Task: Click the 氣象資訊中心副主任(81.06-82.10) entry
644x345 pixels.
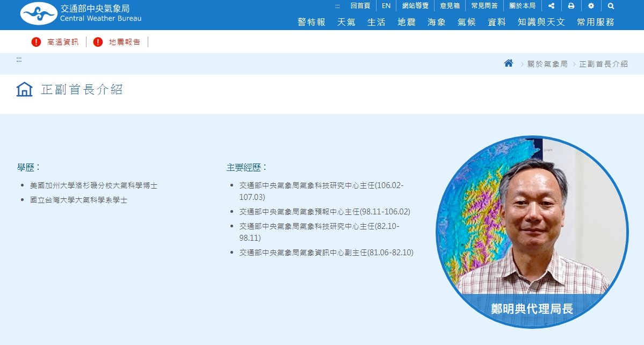Action: (x=327, y=253)
